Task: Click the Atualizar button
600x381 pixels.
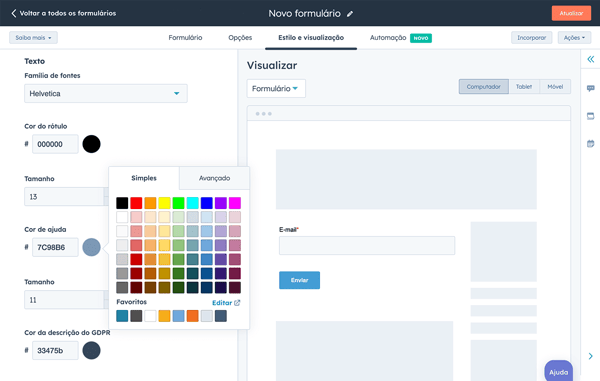Action: (x=571, y=13)
